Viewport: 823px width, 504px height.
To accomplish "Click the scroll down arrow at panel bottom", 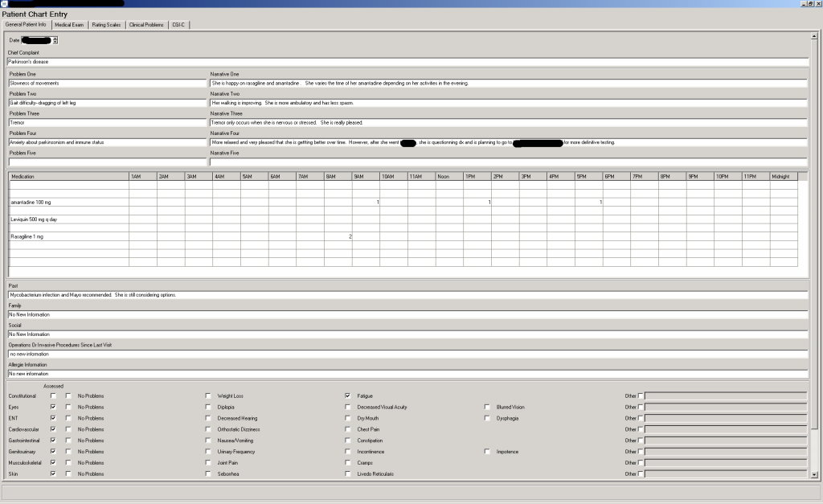I will pyautogui.click(x=813, y=476).
